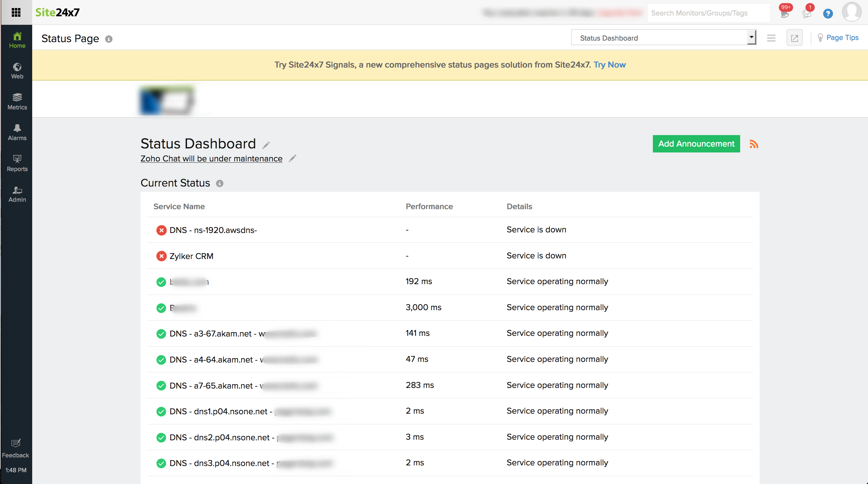Open the Zoho Chat will be under maintenance link
The width and height of the screenshot is (868, 484).
pos(211,159)
